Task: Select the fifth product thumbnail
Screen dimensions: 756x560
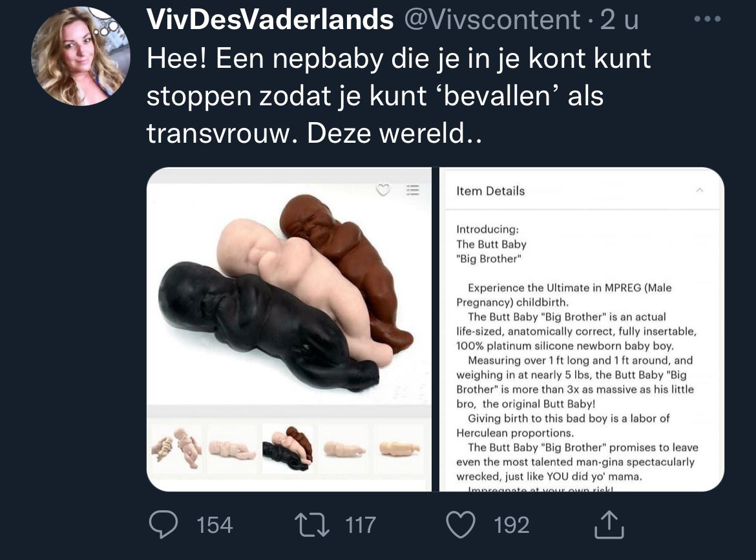Action: [x=400, y=449]
